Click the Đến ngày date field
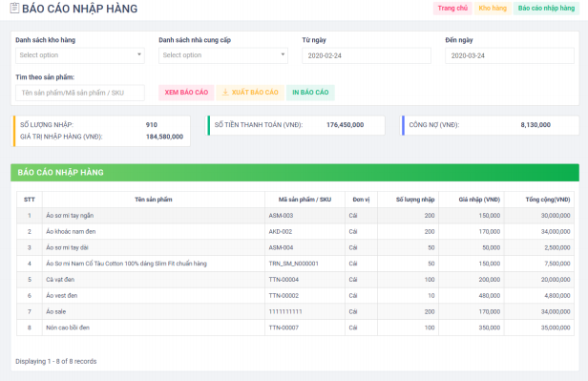588x381 pixels. (x=510, y=55)
